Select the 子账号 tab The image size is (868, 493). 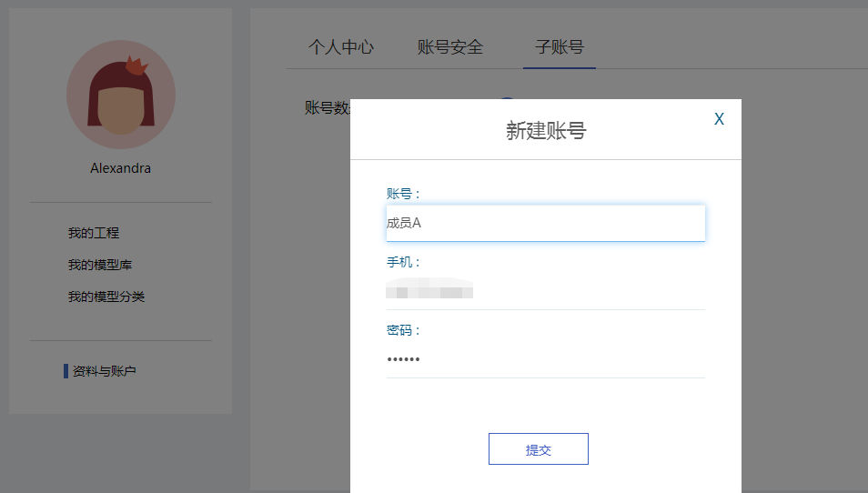[560, 47]
